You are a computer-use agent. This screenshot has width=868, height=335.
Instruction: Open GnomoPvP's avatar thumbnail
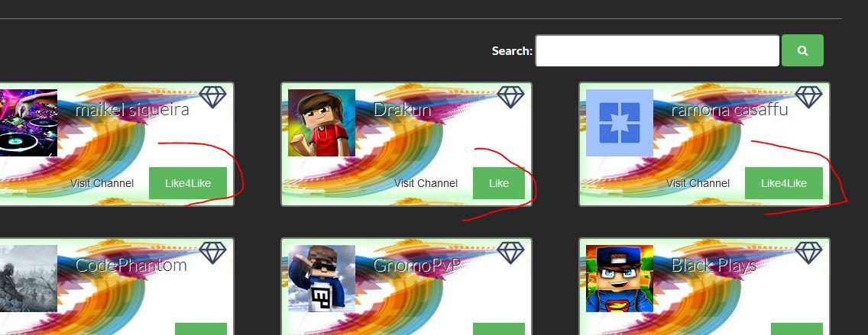point(322,279)
